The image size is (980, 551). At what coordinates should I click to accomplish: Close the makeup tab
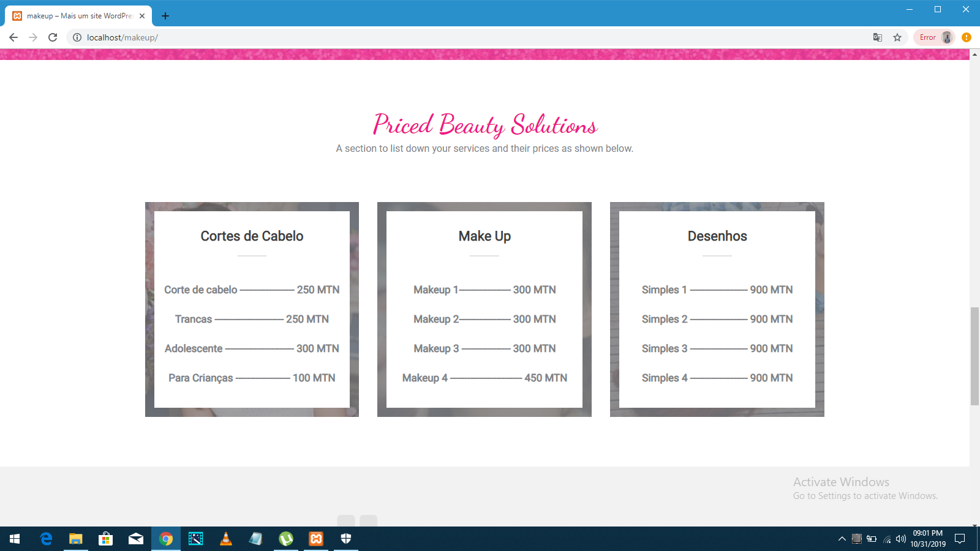tap(142, 16)
